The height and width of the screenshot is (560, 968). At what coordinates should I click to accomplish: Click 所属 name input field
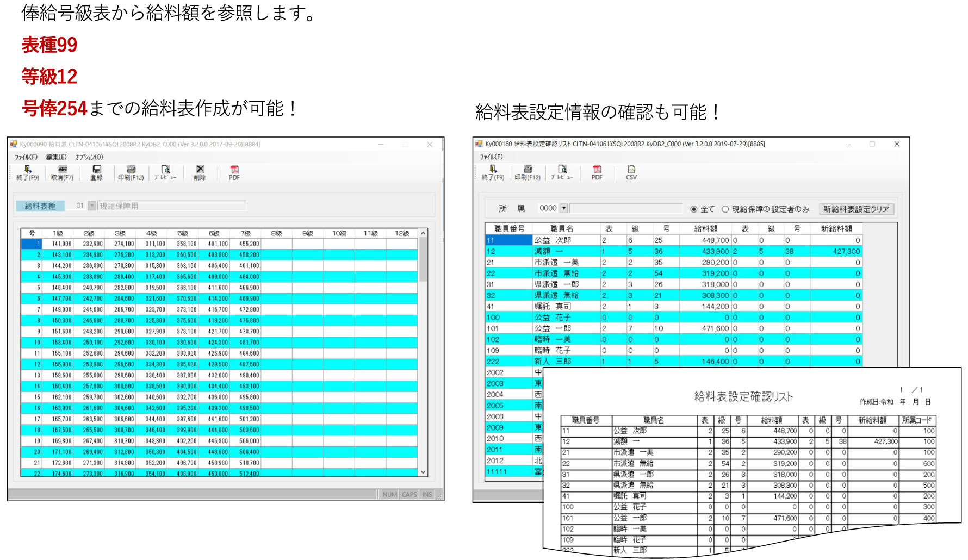click(626, 208)
